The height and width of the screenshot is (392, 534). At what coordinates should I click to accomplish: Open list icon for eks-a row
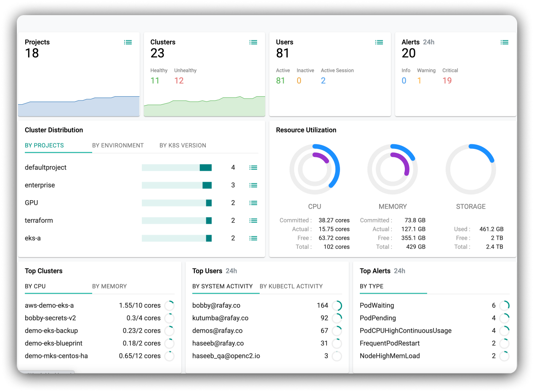coord(253,238)
